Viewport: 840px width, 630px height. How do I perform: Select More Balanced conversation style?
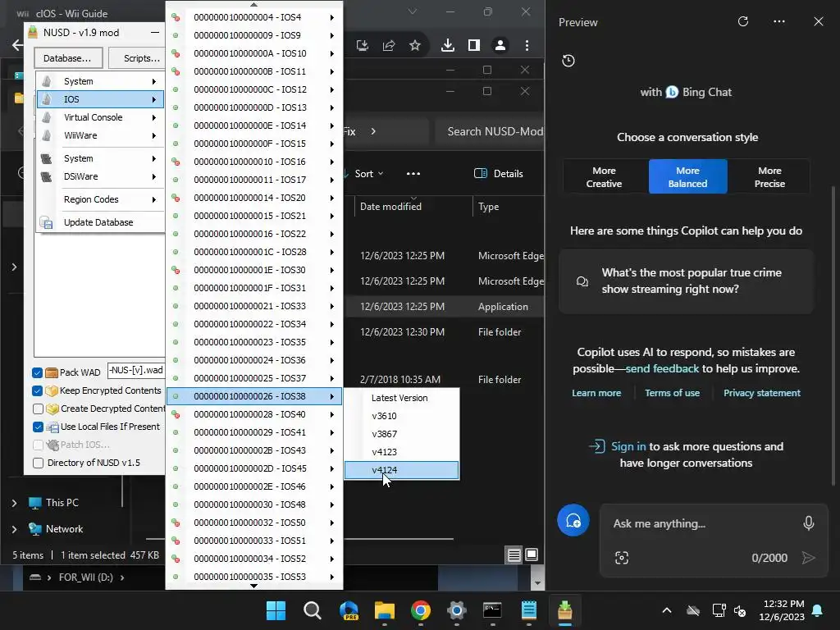tap(688, 177)
